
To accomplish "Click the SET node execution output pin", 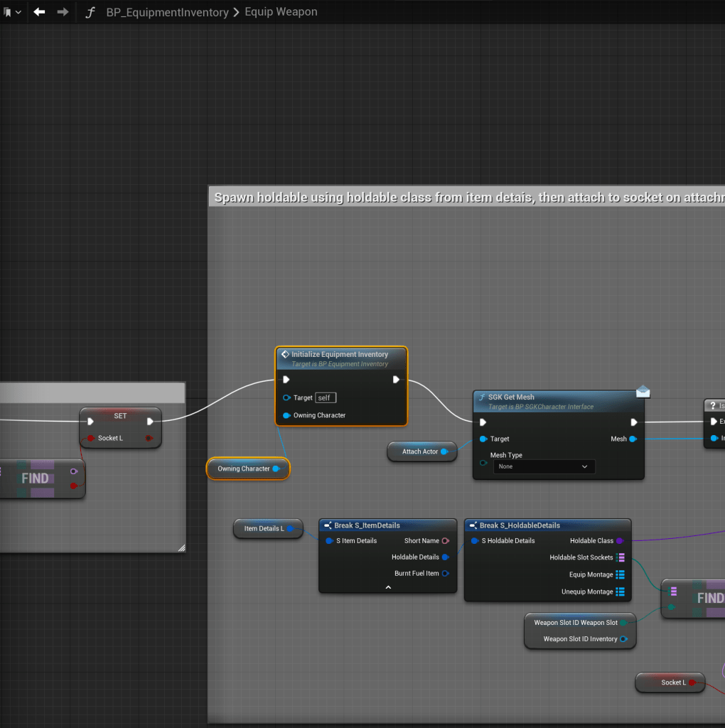I will pos(150,421).
